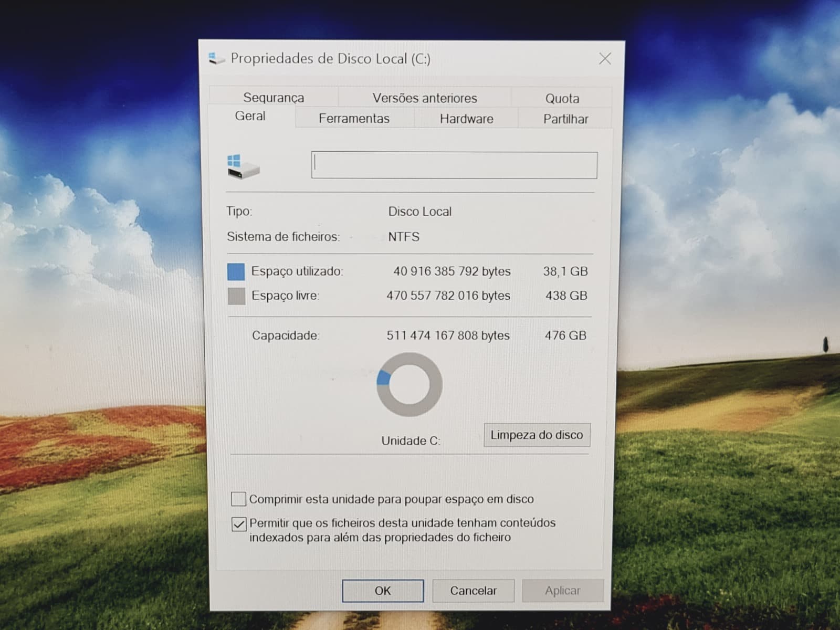This screenshot has height=630, width=840.
Task: Uncheck Permitir que os ficheiros indexing checkbox
Action: (x=239, y=524)
